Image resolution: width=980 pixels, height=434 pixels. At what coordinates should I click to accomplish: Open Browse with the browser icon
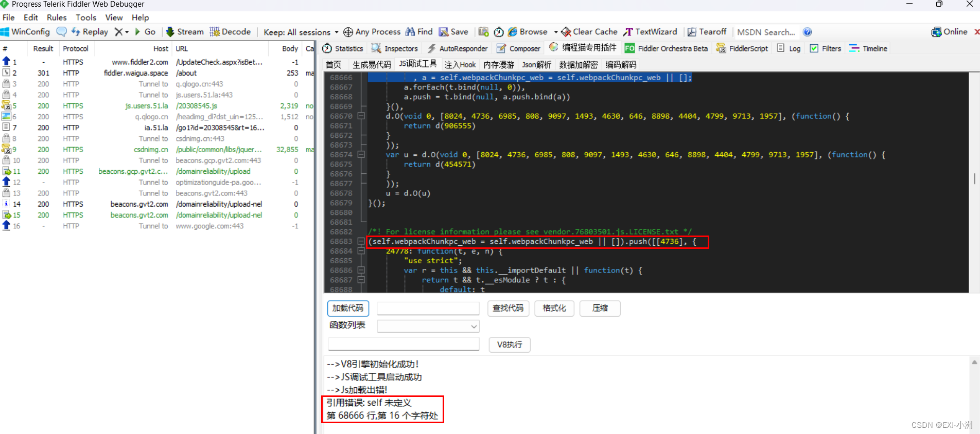point(528,32)
